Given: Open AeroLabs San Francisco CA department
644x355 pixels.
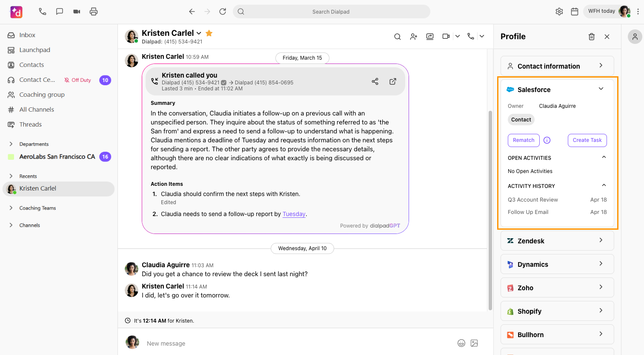Looking at the screenshot, I should coord(57,156).
